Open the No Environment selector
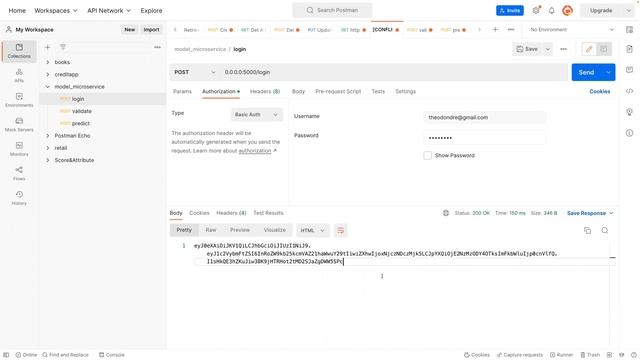 click(571, 29)
